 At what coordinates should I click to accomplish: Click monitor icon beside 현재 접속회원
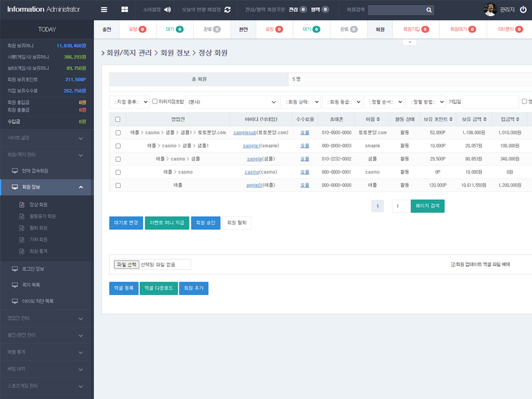point(15,171)
